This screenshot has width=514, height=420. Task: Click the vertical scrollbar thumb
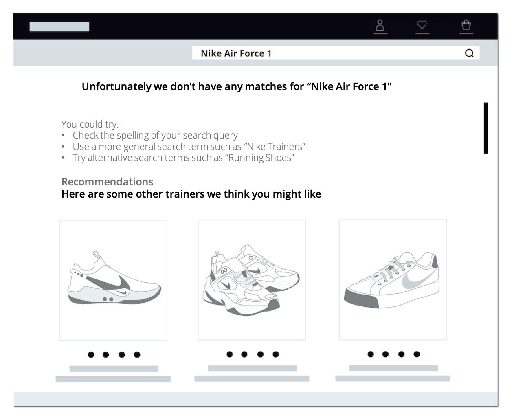tap(485, 128)
